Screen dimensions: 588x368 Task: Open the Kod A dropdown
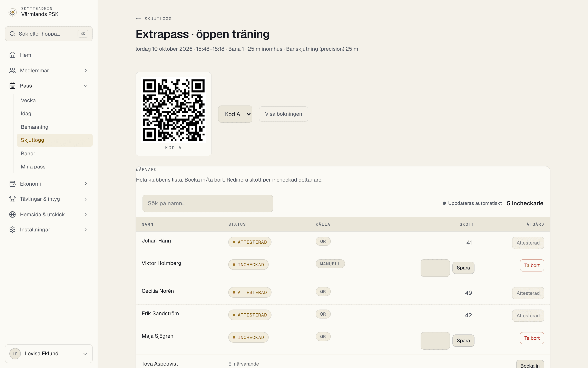235,114
